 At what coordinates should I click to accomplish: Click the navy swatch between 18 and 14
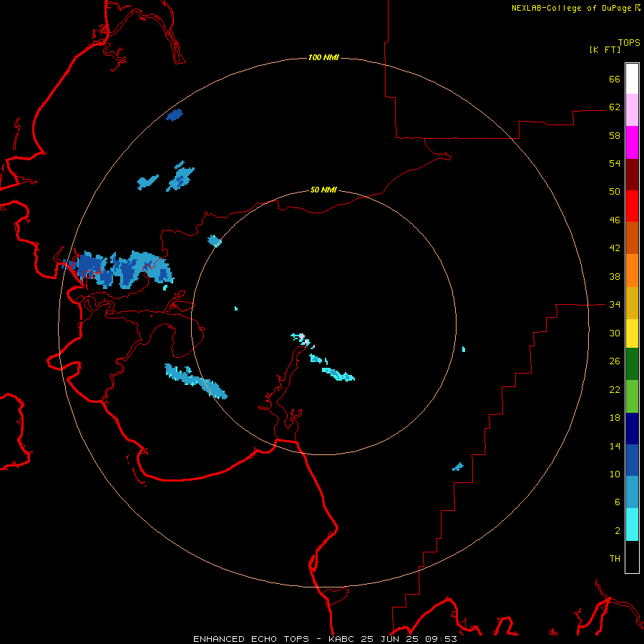tap(632, 429)
